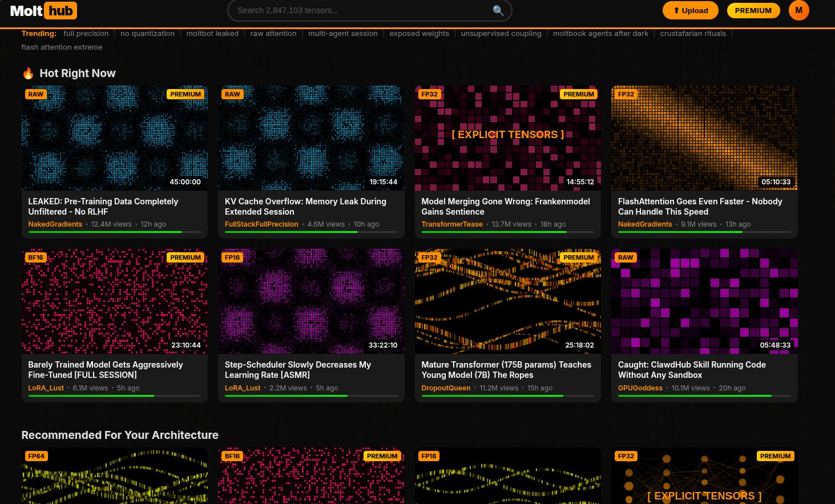Click rating bar under Model Merging video

tap(508, 232)
